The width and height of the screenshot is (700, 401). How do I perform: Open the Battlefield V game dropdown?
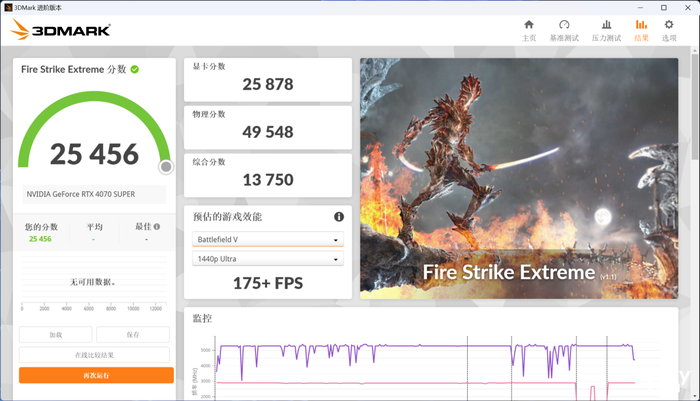pos(268,239)
